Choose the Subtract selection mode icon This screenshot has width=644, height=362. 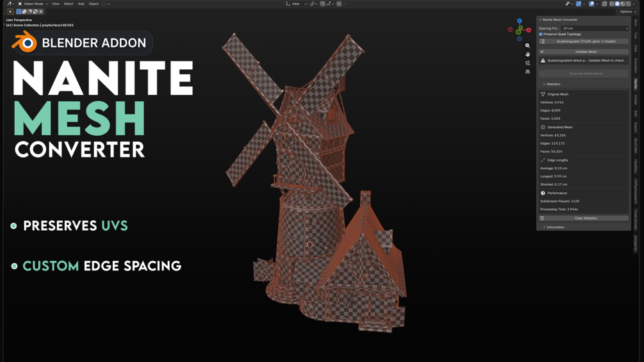29,12
